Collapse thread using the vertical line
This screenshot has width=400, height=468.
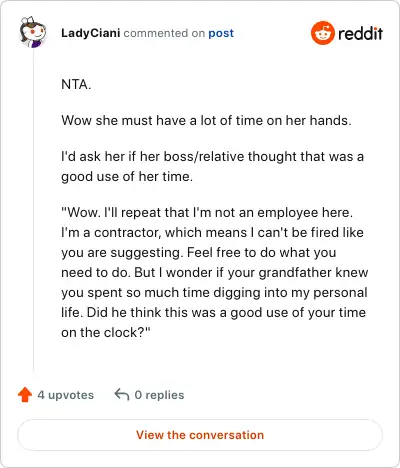(x=33, y=210)
